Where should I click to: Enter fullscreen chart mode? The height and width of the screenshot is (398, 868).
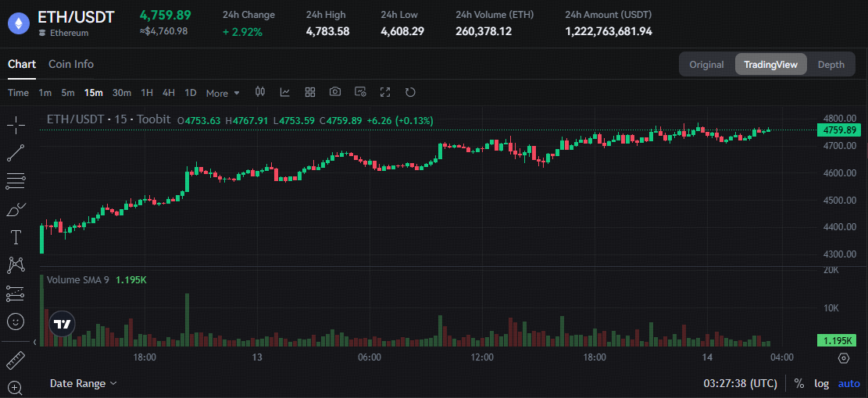[385, 92]
